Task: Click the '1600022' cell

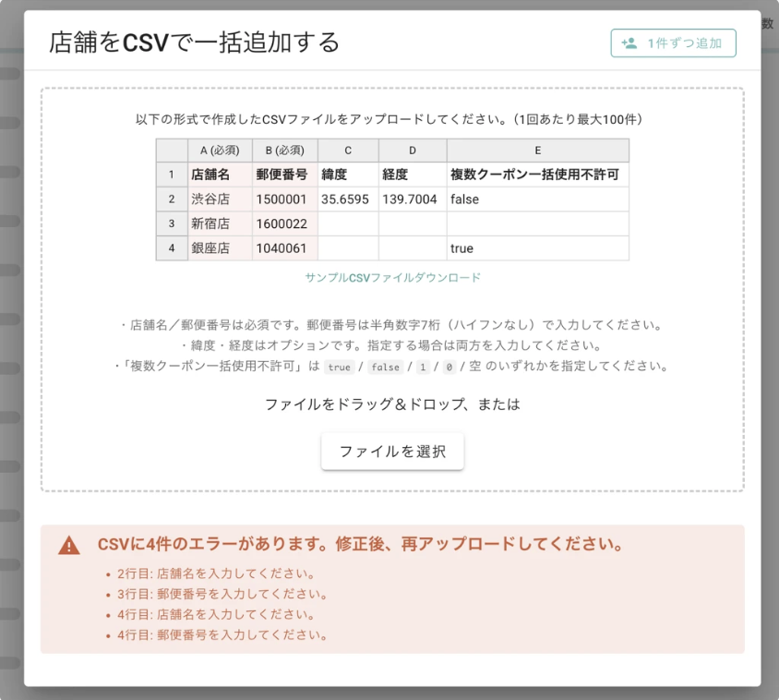Action: pos(284,223)
